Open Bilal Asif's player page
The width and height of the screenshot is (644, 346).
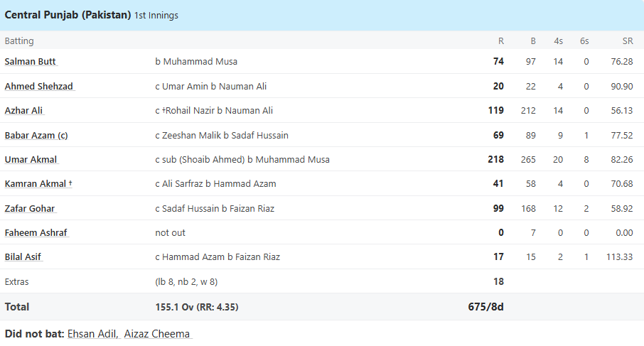tap(24, 256)
